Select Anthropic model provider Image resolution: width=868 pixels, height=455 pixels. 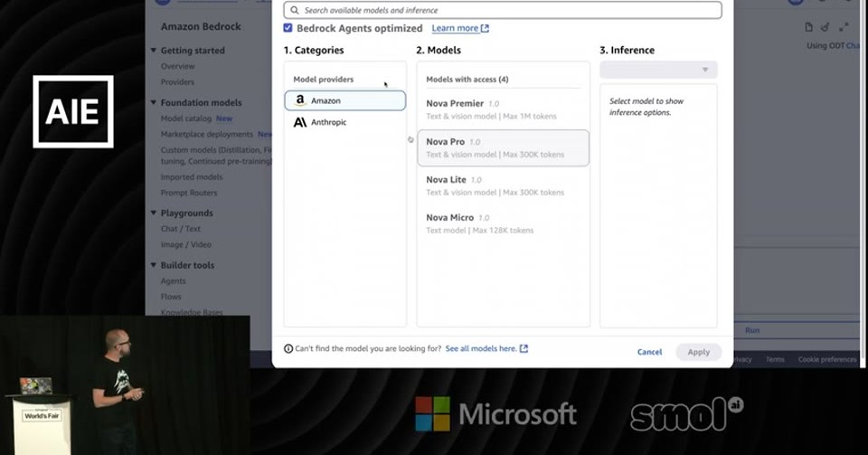[344, 122]
